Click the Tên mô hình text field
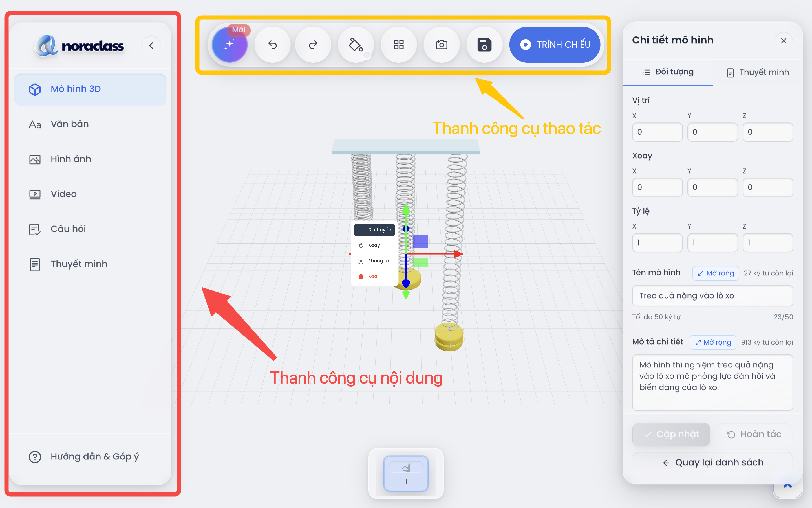Viewport: 812px width, 508px height. 712,296
